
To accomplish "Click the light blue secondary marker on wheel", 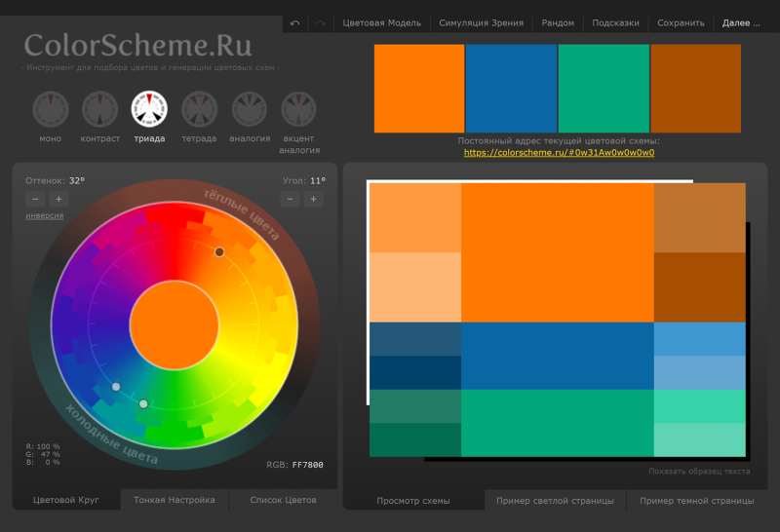I will [116, 387].
